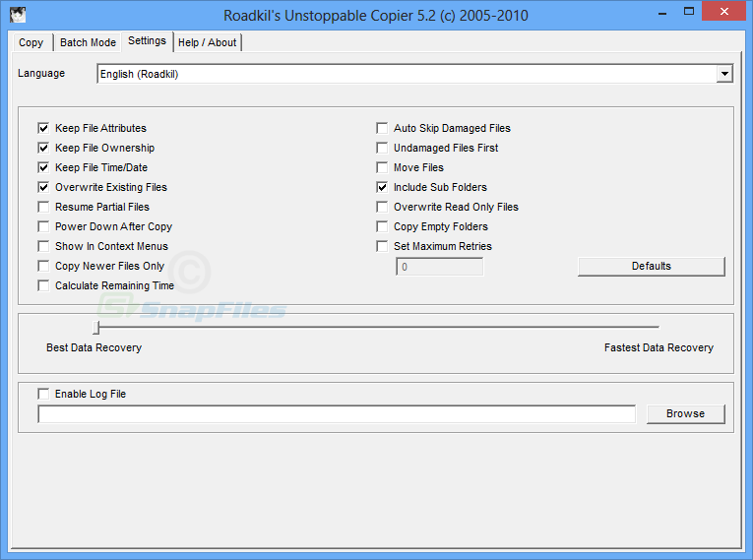Screen dimensions: 753x560
Task: Click the Fastest Data Recovery label
Action: click(659, 347)
